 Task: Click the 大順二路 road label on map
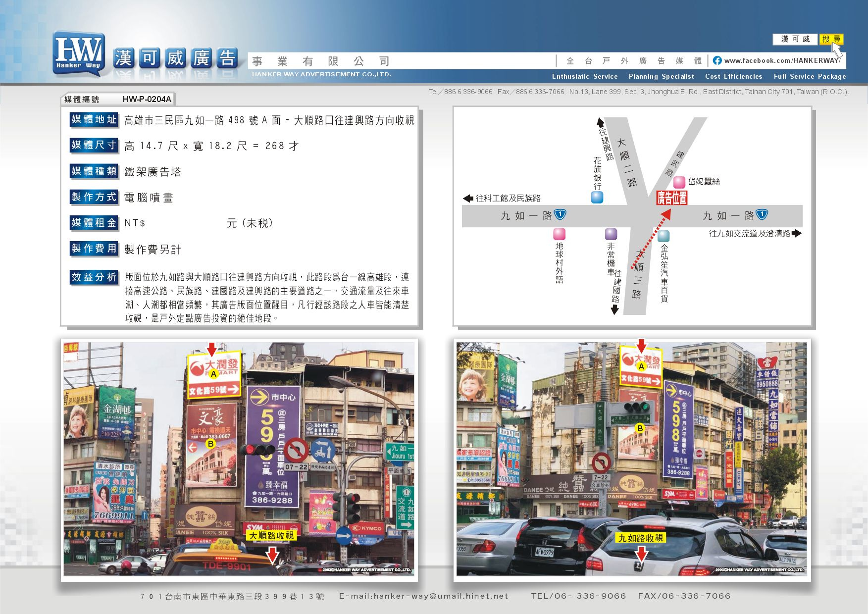point(627,162)
